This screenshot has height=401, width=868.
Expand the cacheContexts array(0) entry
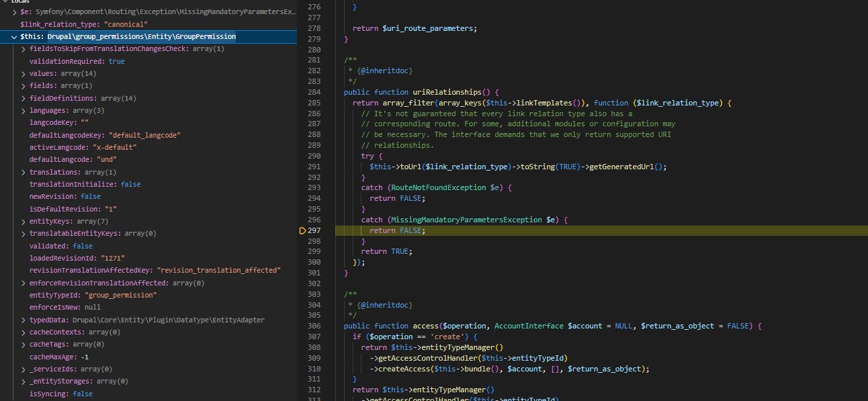coord(24,332)
